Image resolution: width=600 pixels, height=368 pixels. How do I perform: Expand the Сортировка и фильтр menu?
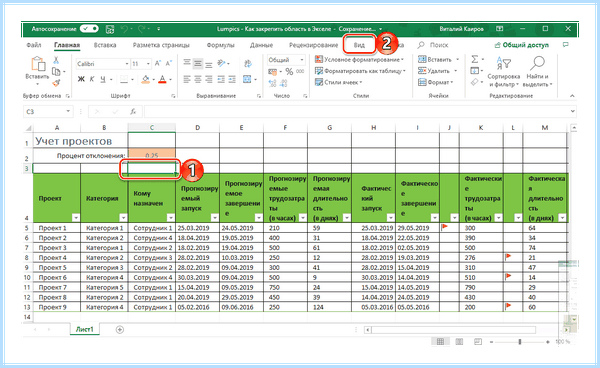coord(504,72)
